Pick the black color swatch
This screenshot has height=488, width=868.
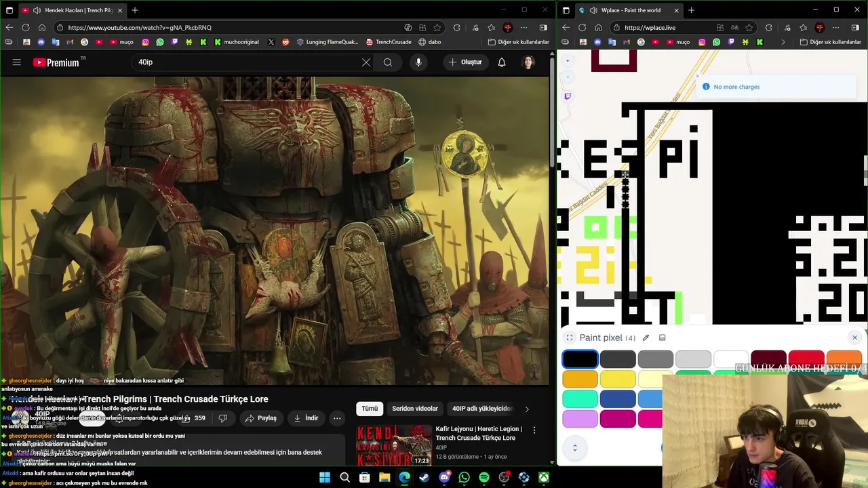[580, 359]
